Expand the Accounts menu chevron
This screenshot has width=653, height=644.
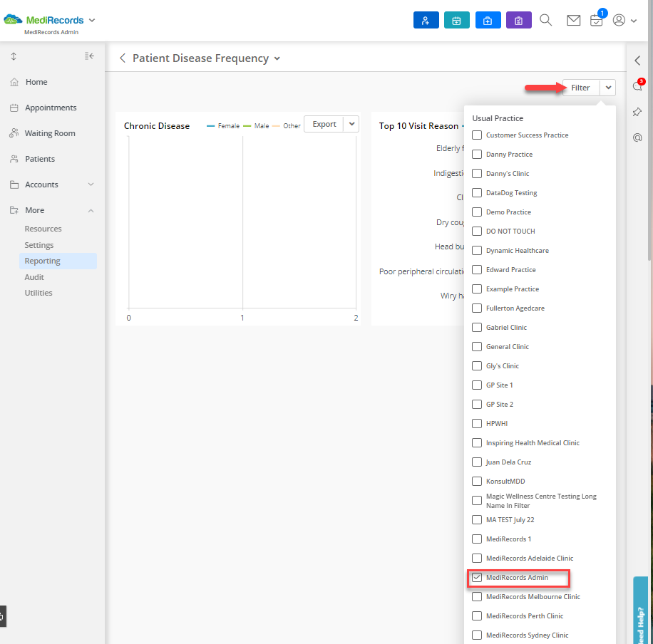[91, 185]
